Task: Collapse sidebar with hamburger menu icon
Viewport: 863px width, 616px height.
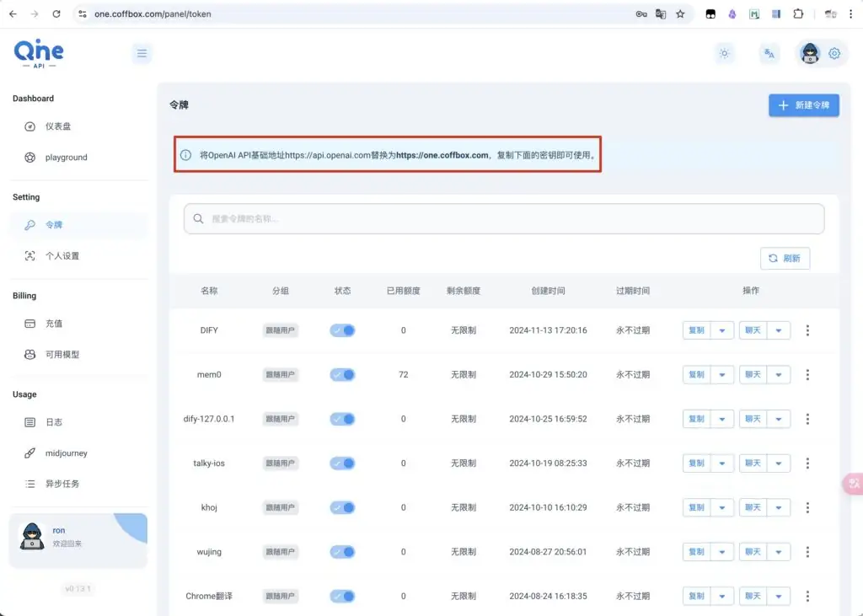Action: [x=142, y=54]
